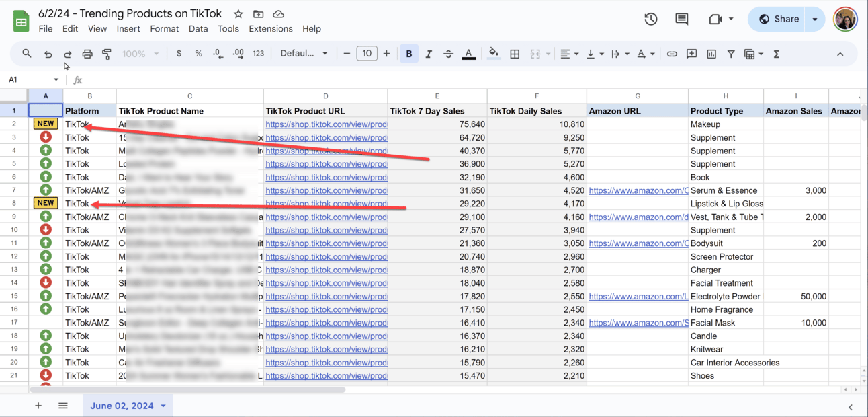868x417 pixels.
Task: Toggle italic formatting
Action: (x=429, y=54)
